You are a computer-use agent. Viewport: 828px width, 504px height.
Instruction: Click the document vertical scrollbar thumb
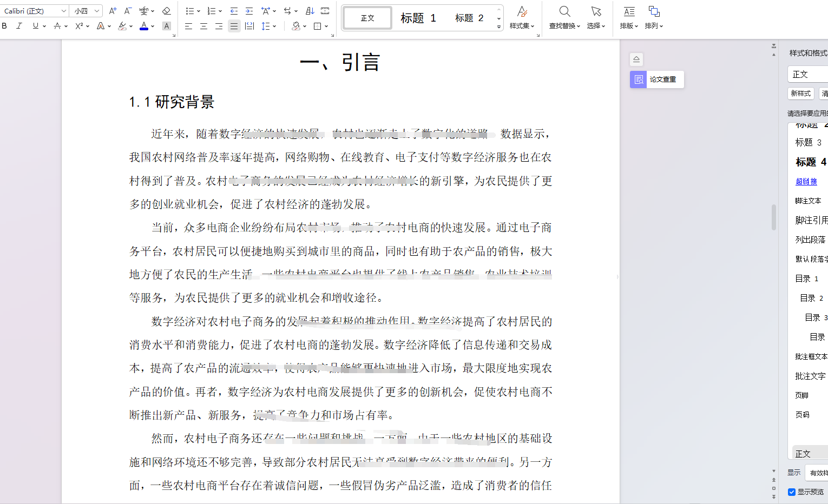(x=774, y=217)
